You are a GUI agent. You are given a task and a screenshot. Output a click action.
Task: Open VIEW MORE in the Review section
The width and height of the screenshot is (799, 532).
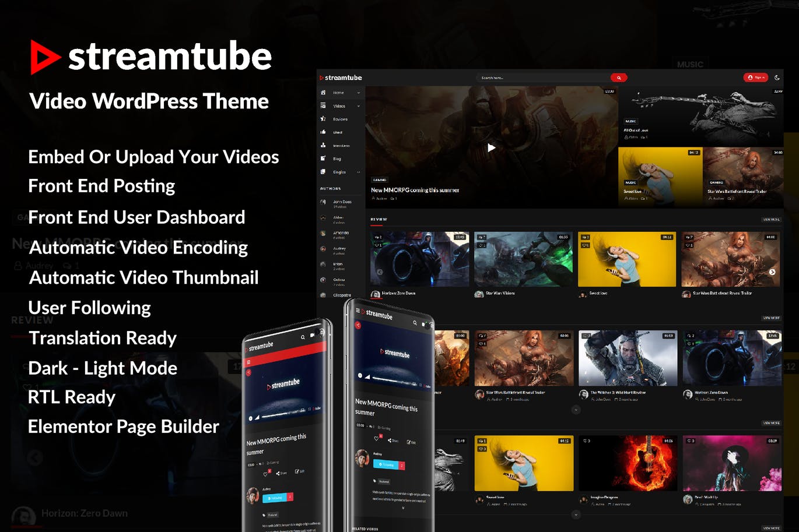coord(770,220)
